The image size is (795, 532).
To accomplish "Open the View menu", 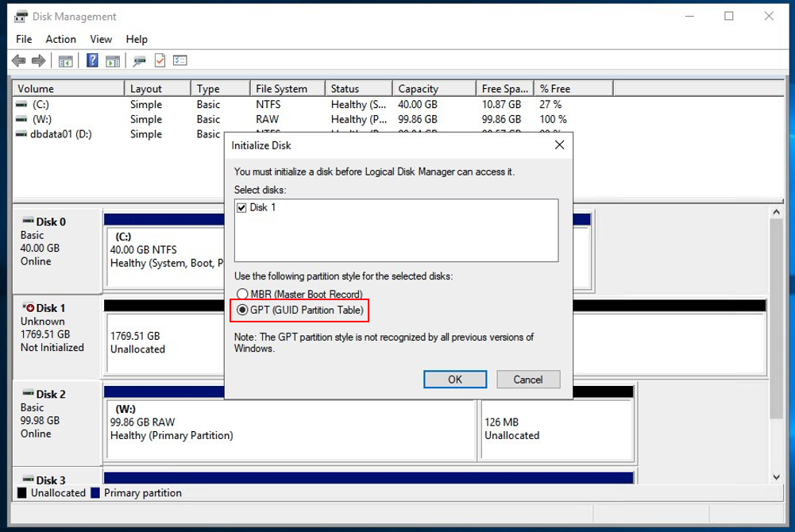I will coord(101,40).
